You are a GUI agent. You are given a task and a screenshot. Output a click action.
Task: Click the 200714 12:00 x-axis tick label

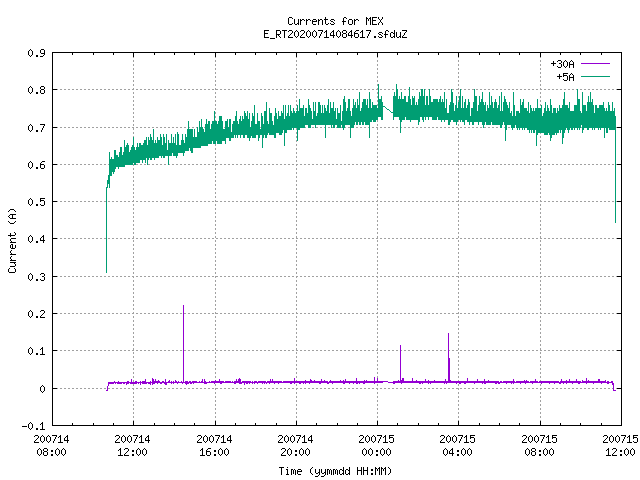pos(132,445)
